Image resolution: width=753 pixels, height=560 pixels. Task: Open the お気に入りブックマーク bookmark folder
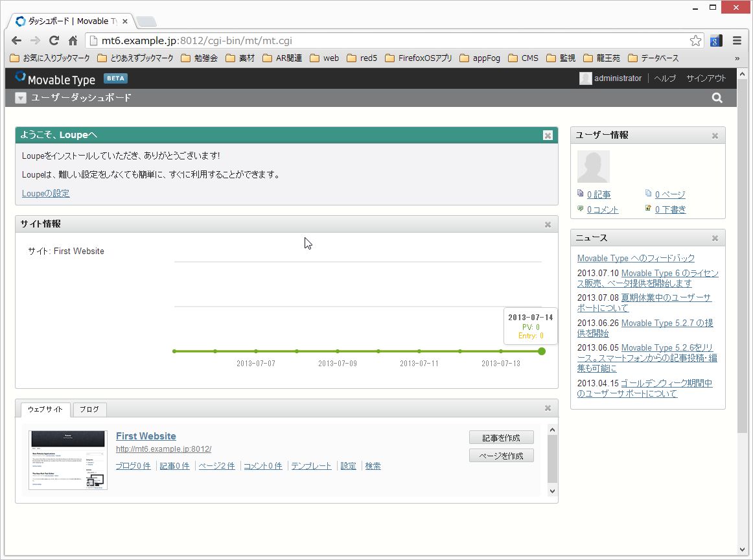(49, 58)
